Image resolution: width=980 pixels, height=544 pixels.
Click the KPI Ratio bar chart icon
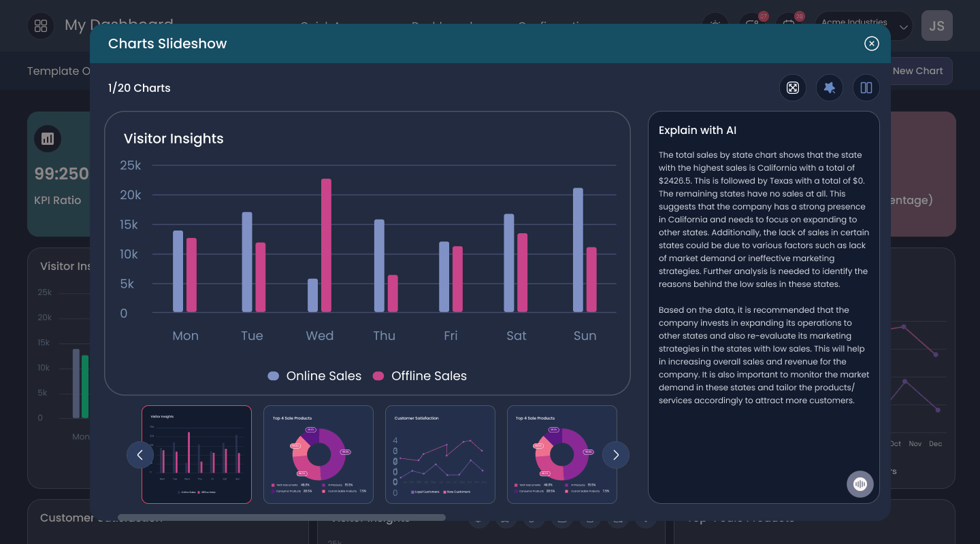click(48, 139)
